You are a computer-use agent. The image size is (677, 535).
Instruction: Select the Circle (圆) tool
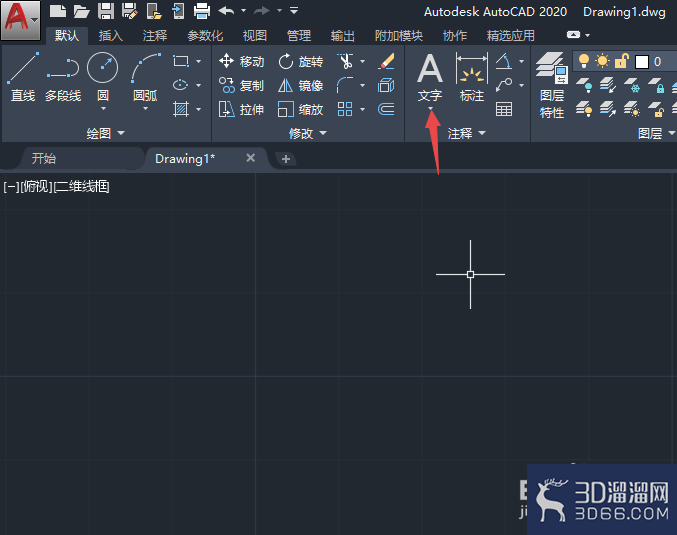pyautogui.click(x=103, y=76)
